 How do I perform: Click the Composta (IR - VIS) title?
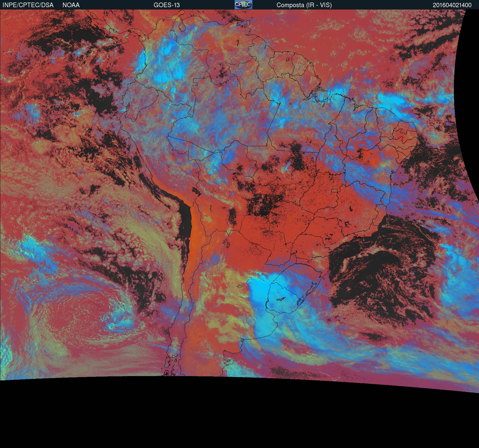tap(304, 5)
